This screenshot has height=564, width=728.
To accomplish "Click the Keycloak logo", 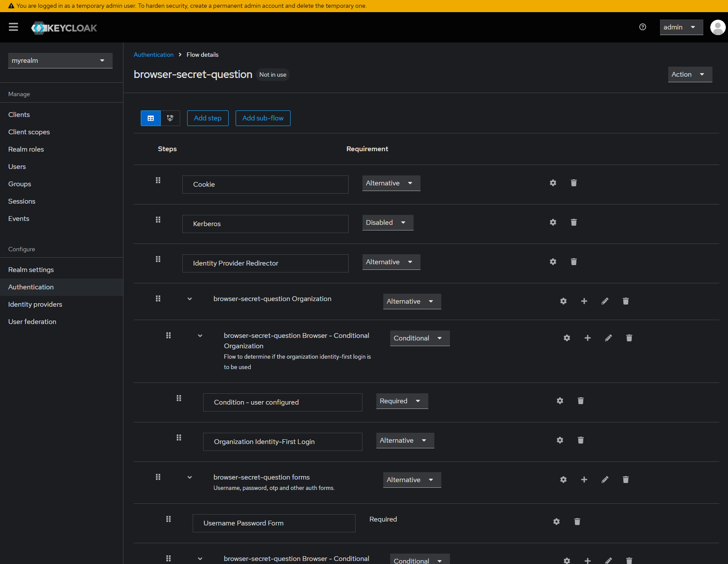I will tap(64, 28).
